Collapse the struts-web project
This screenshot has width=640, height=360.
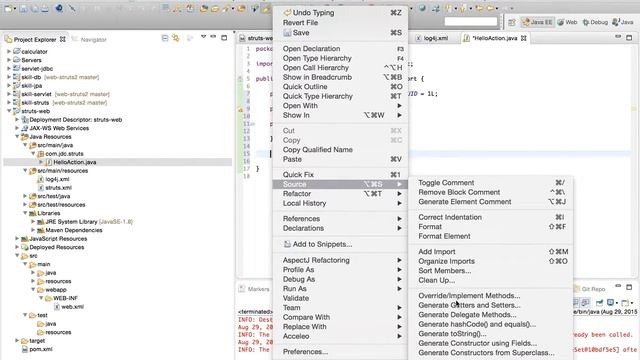tap(9, 111)
